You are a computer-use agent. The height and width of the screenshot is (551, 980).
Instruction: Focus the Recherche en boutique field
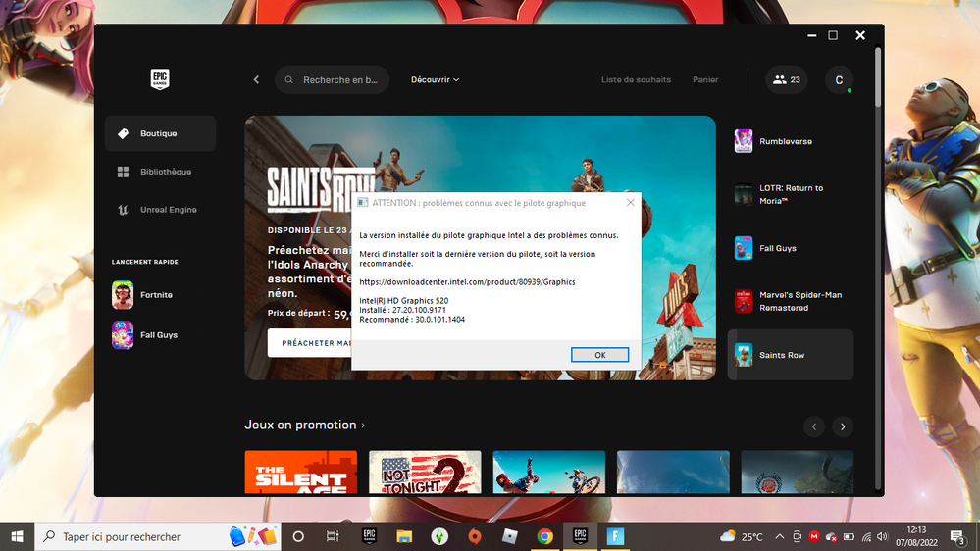[x=332, y=80]
